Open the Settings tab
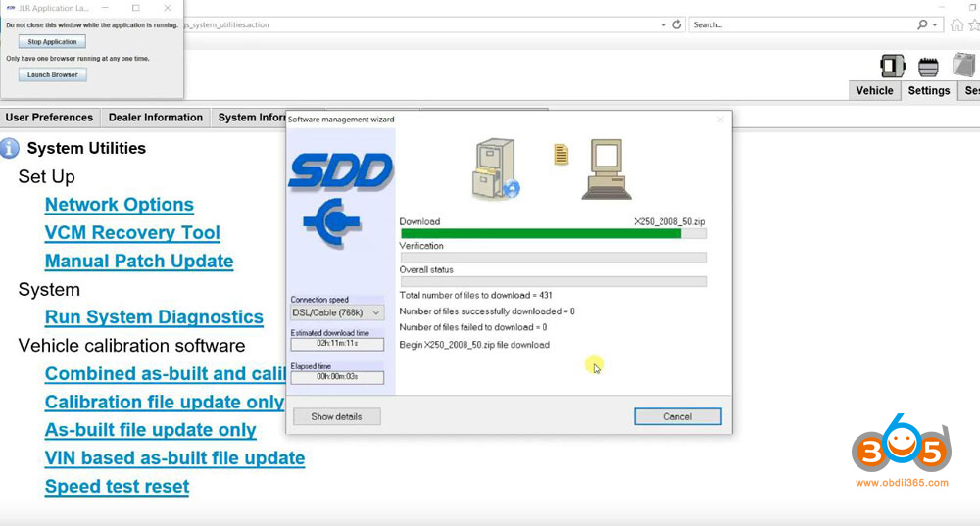Screen dimensions: 980x526 pyautogui.click(x=929, y=90)
